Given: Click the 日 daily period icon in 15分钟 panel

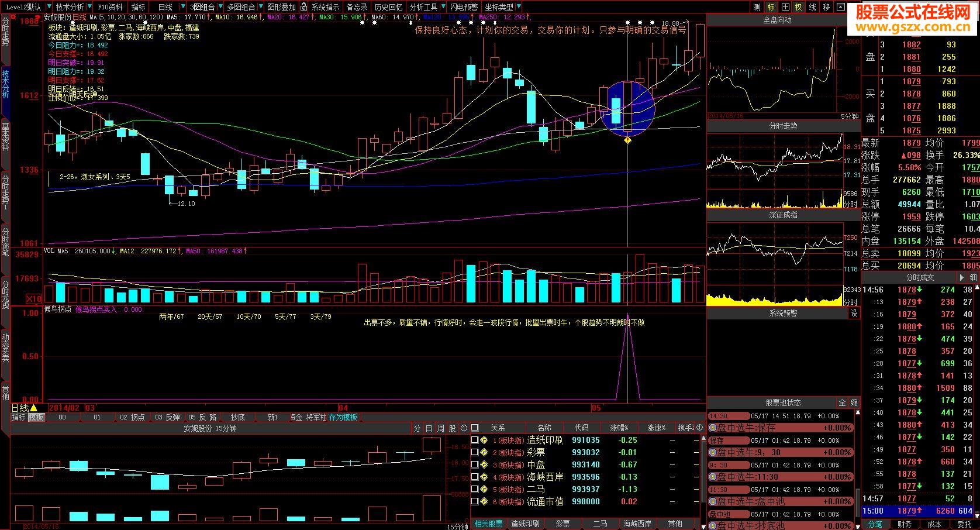Looking at the screenshot, I should pyautogui.click(x=429, y=428).
